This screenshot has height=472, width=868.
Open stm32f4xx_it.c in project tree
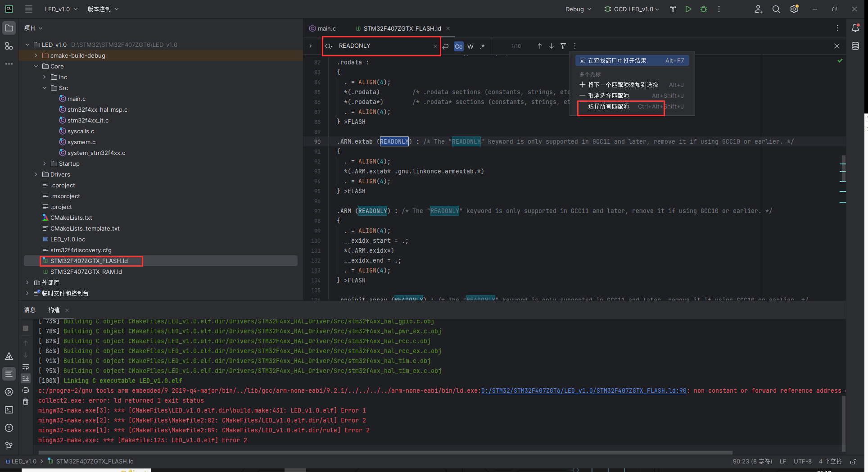[88, 121]
